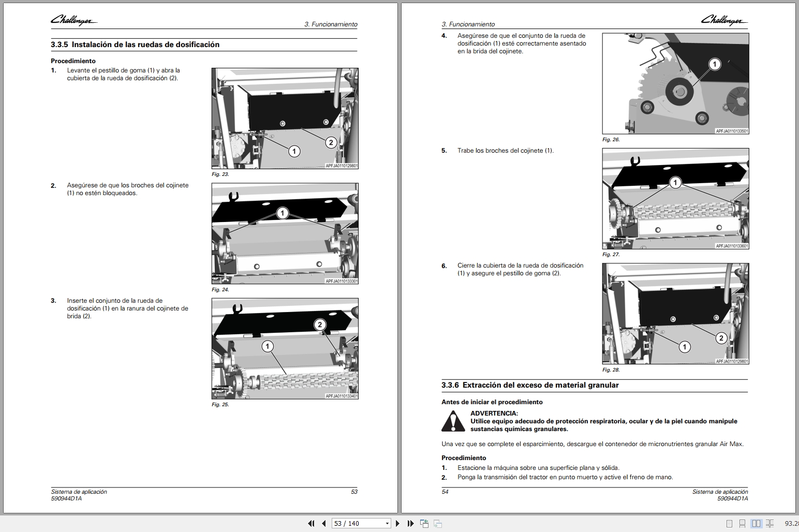Click 'Antes de iniciar el procedimiento' subheading
Viewport: 799px width, 532px height.
click(492, 402)
